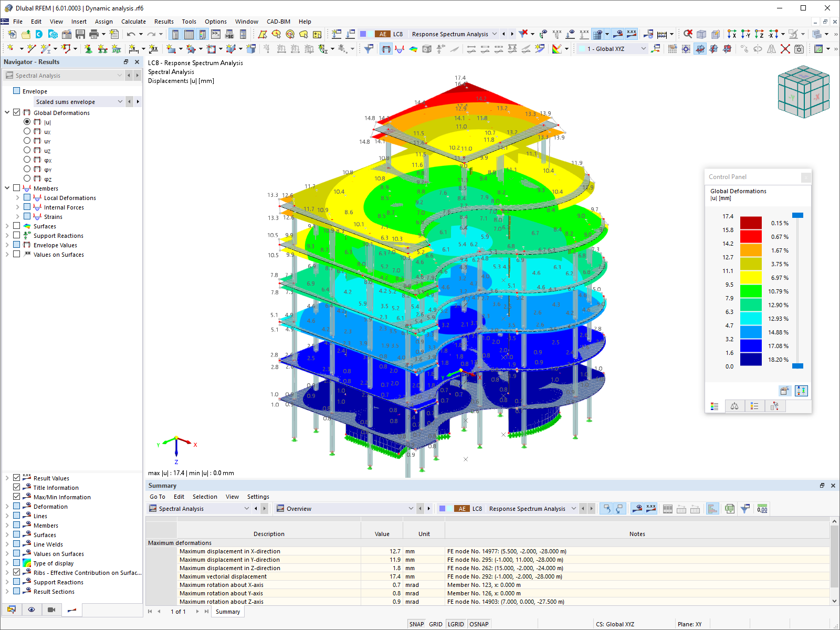Select the rainbow color scale icon
The width and height of the screenshot is (840, 630).
coord(558,48)
